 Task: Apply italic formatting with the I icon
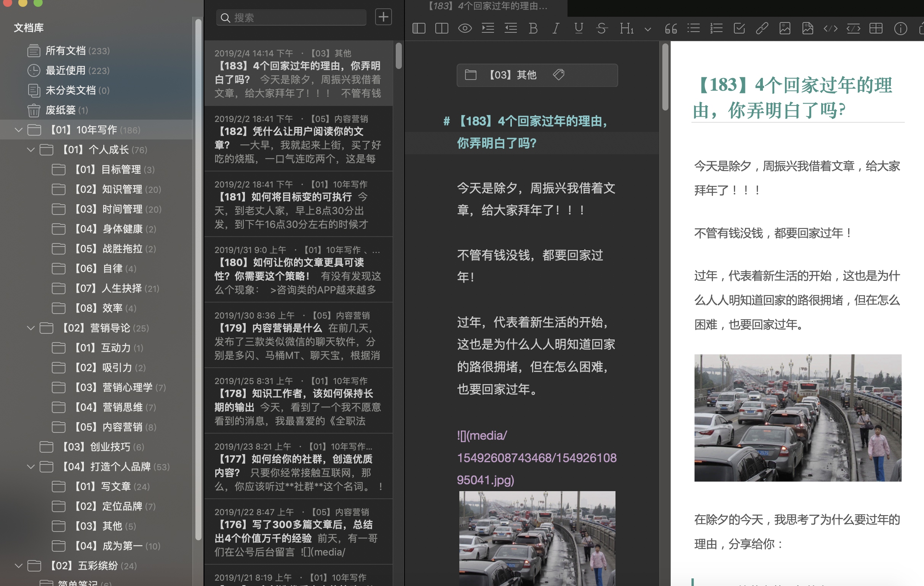tap(556, 29)
